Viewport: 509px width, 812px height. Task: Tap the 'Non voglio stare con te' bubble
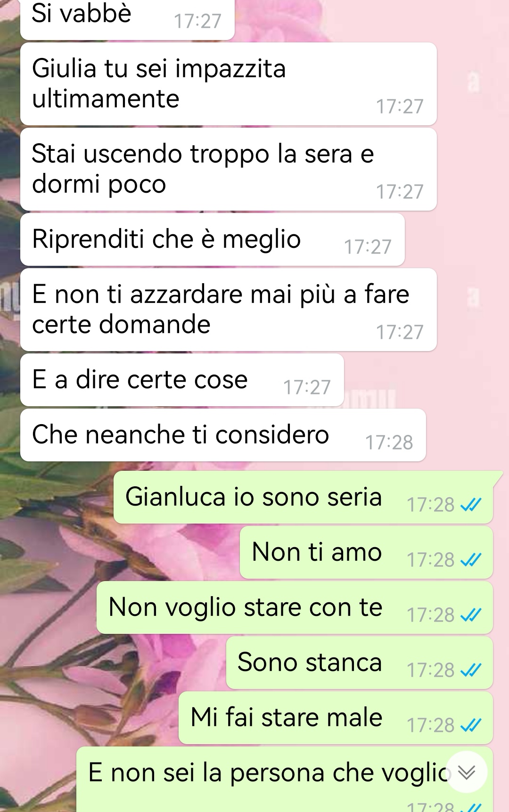click(295, 607)
